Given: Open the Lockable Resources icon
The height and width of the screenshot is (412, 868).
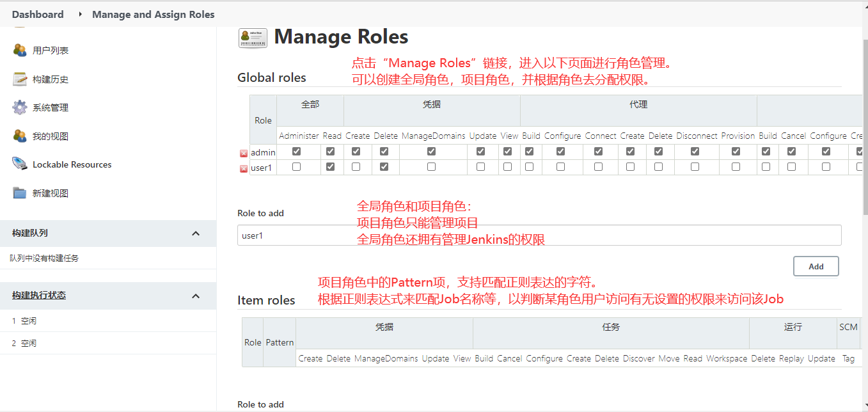Looking at the screenshot, I should pos(20,164).
